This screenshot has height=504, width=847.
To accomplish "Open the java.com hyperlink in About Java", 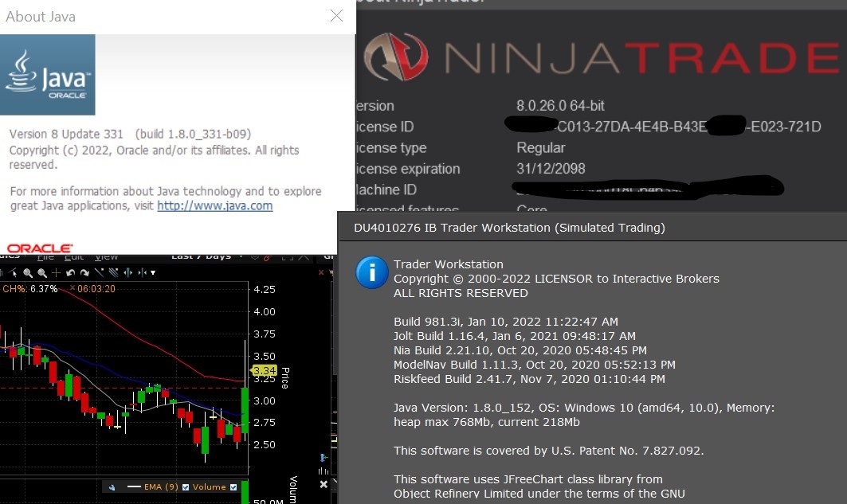I will tap(215, 205).
